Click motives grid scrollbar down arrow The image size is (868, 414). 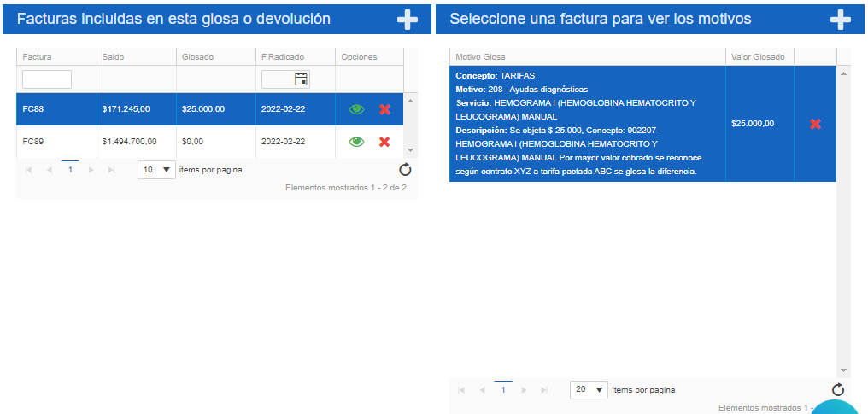(x=843, y=370)
